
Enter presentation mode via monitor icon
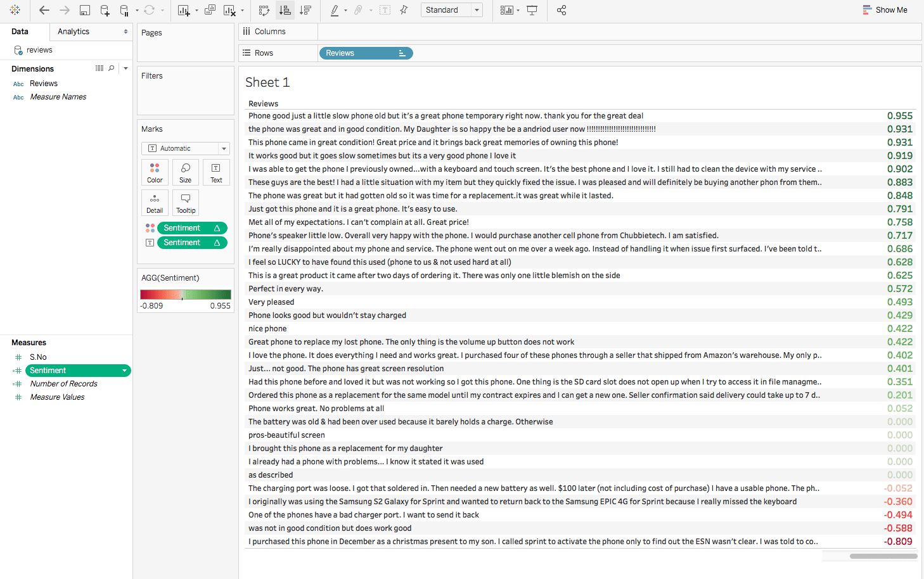(532, 10)
